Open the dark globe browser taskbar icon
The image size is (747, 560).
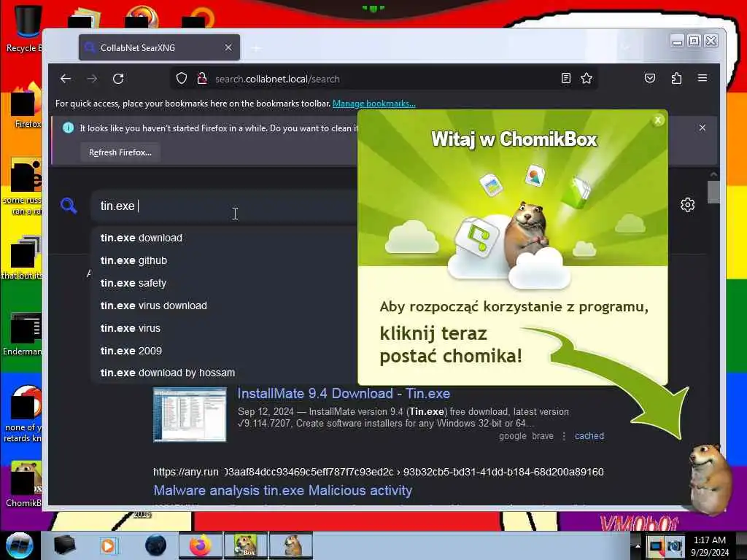click(x=156, y=545)
